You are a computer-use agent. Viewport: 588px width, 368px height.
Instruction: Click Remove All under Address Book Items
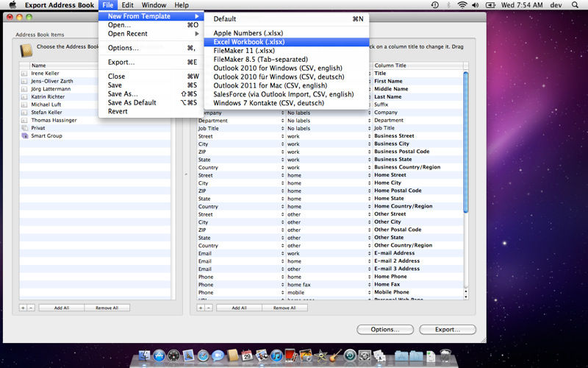pyautogui.click(x=107, y=308)
